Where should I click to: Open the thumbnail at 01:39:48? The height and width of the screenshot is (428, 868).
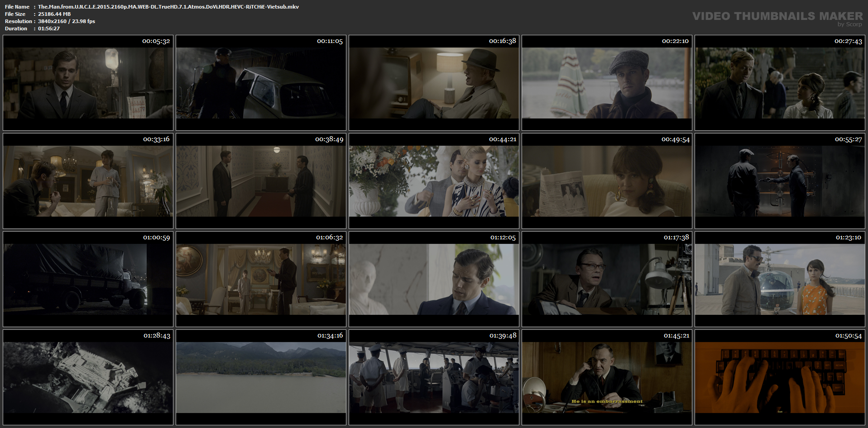(x=434, y=377)
